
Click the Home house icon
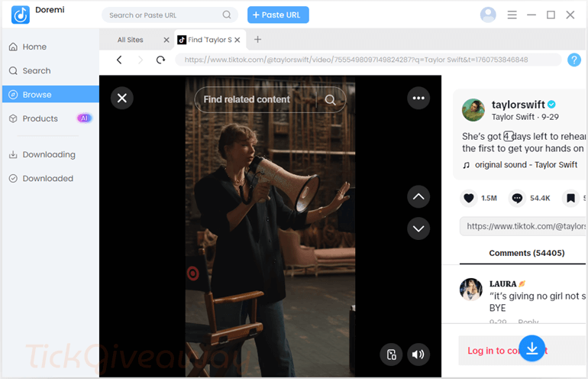coord(13,47)
